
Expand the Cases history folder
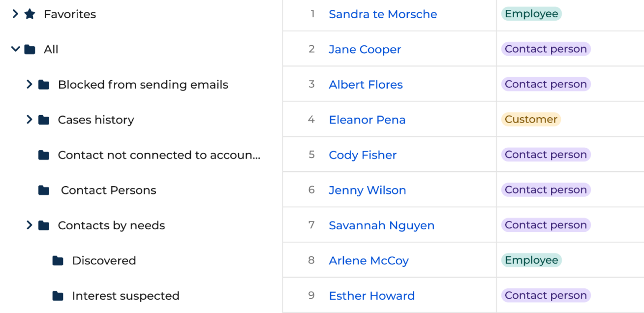(x=30, y=120)
